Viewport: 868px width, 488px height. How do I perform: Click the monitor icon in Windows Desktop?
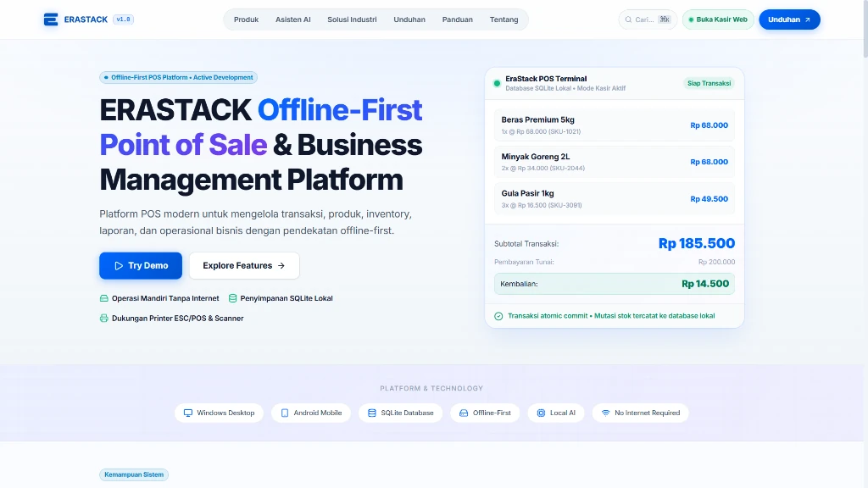[x=187, y=413]
